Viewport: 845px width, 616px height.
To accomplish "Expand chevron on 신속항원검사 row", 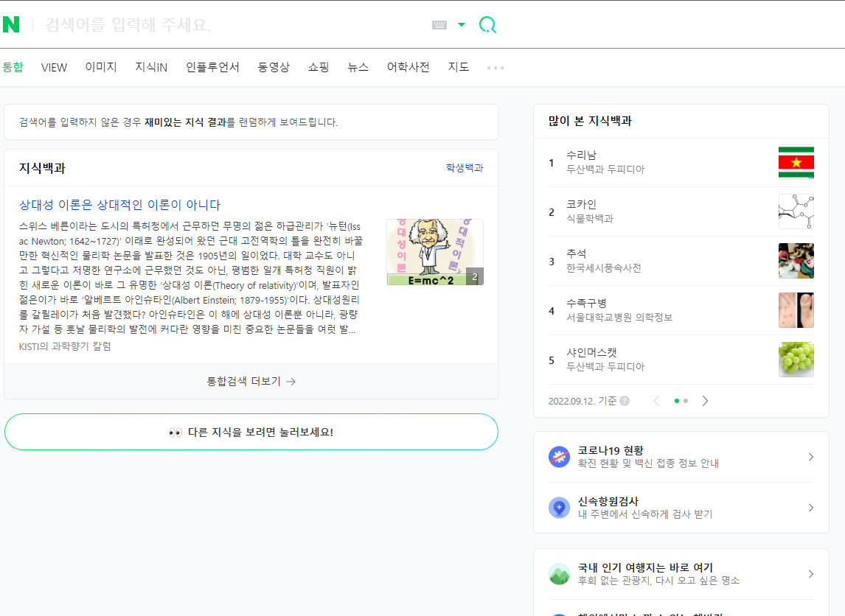I will (810, 508).
